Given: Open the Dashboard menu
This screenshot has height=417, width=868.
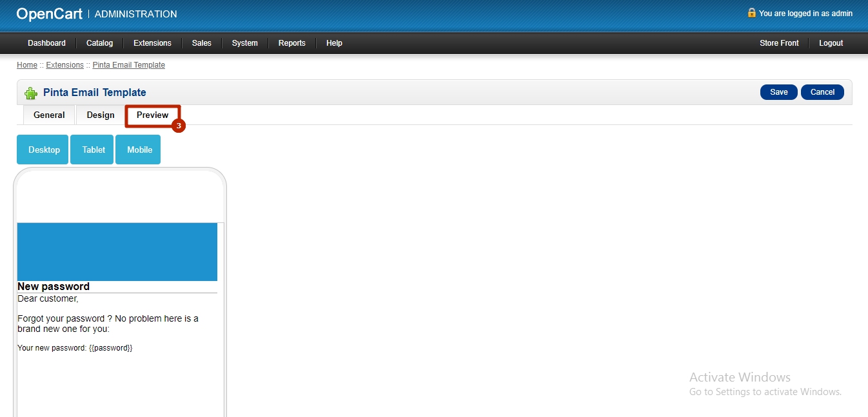Looking at the screenshot, I should 46,43.
